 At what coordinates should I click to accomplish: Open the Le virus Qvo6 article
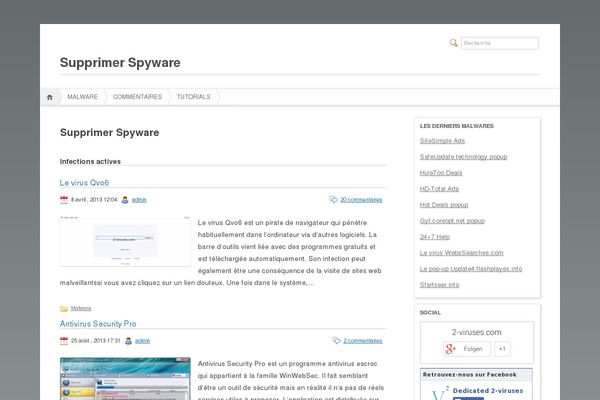click(x=84, y=183)
